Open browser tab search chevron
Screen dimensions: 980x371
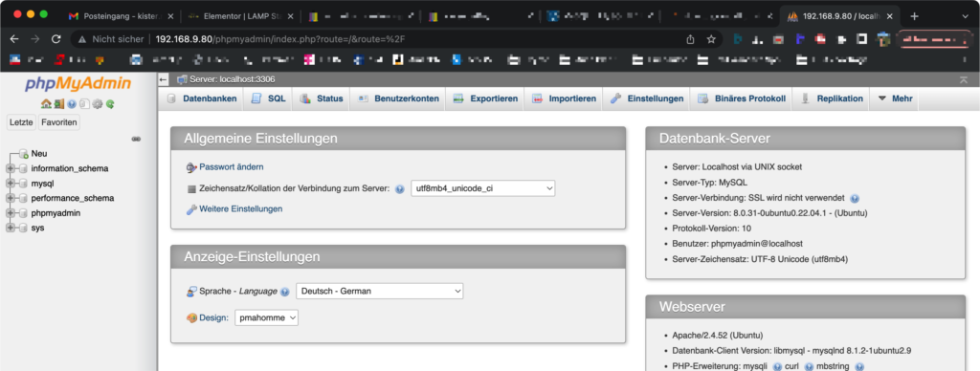[x=965, y=15]
